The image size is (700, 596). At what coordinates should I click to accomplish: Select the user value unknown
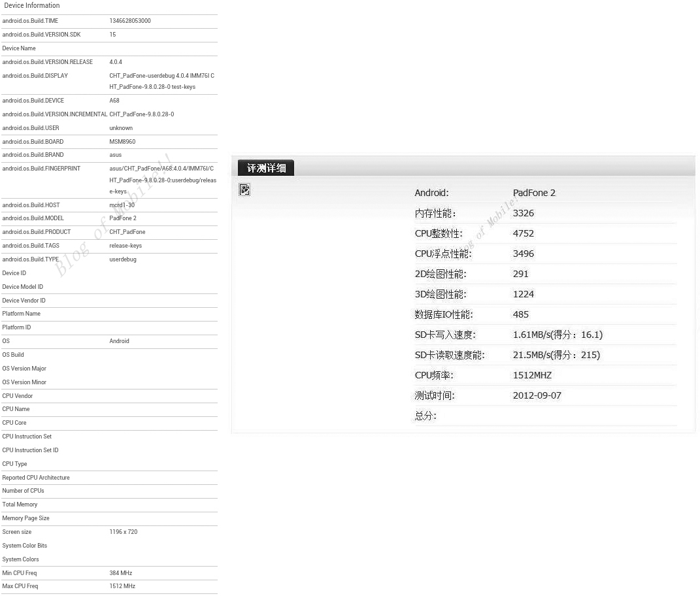(x=121, y=128)
